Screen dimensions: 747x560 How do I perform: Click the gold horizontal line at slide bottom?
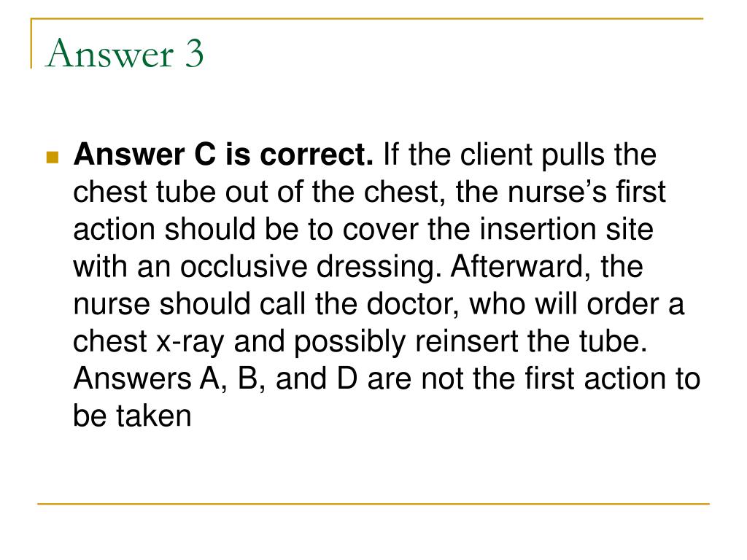coord(373,503)
